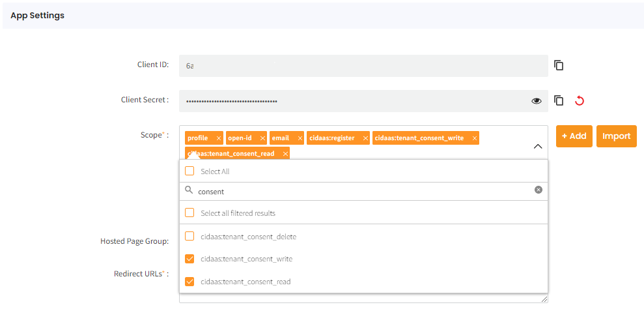
Task: Click the + Add scope button
Action: pos(574,136)
